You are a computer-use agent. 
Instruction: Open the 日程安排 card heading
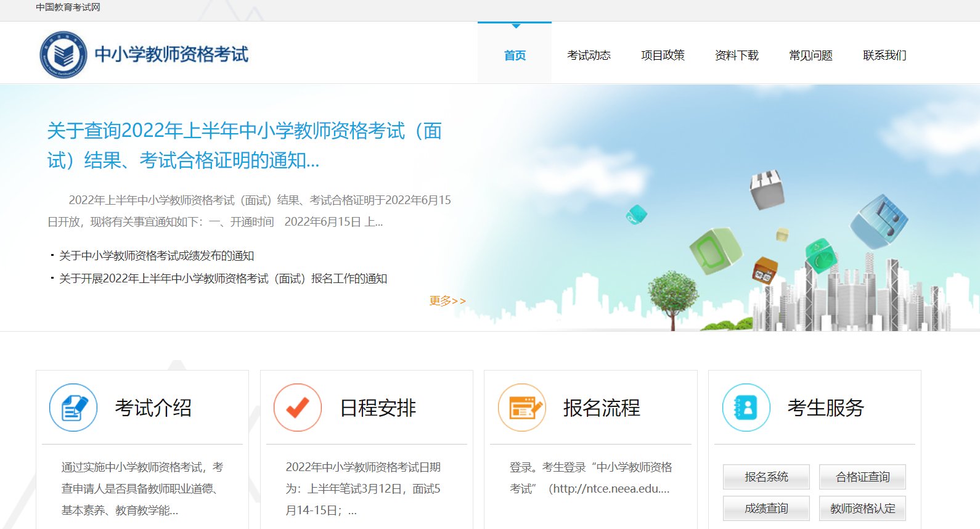pyautogui.click(x=378, y=408)
